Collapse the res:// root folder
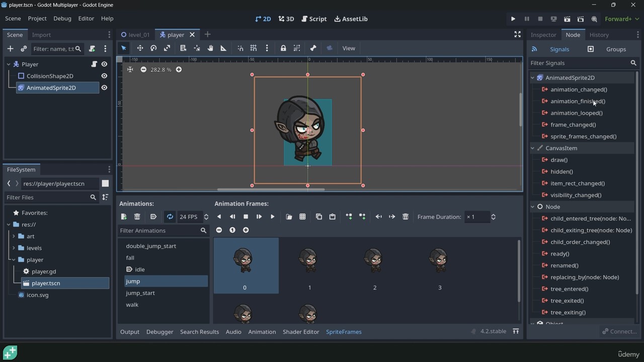The height and width of the screenshot is (362, 644). (x=9, y=225)
